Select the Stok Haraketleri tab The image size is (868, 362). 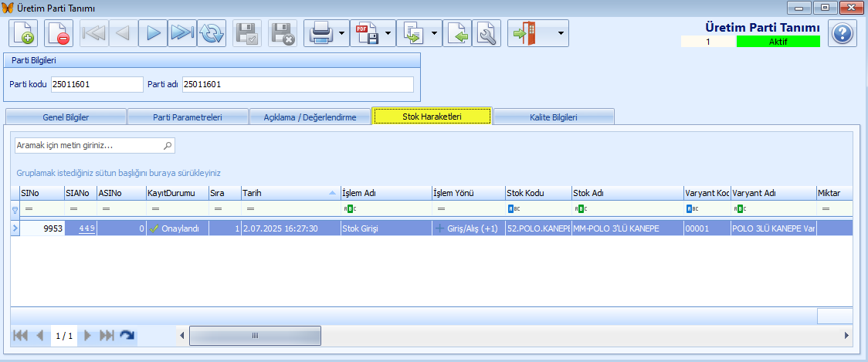tap(432, 117)
